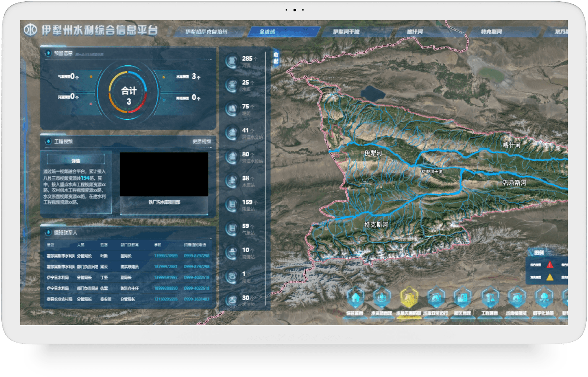Open the 水资源管理 module icon
The image size is (588, 377).
[x=382, y=299]
